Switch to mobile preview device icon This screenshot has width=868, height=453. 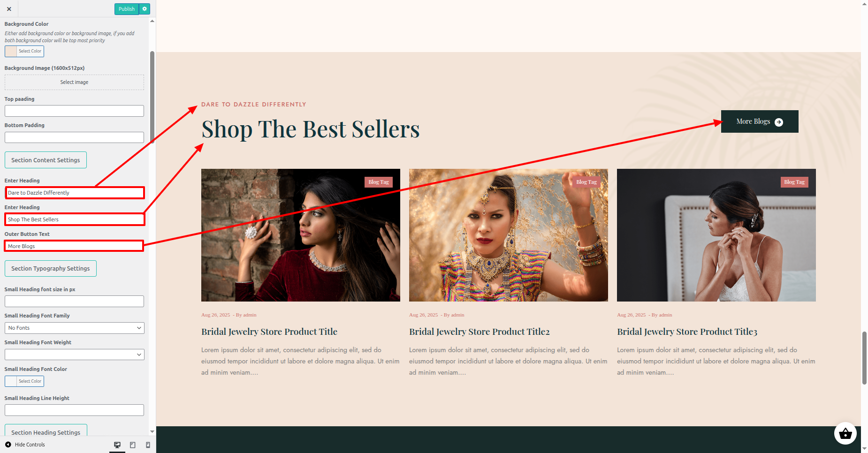(148, 445)
